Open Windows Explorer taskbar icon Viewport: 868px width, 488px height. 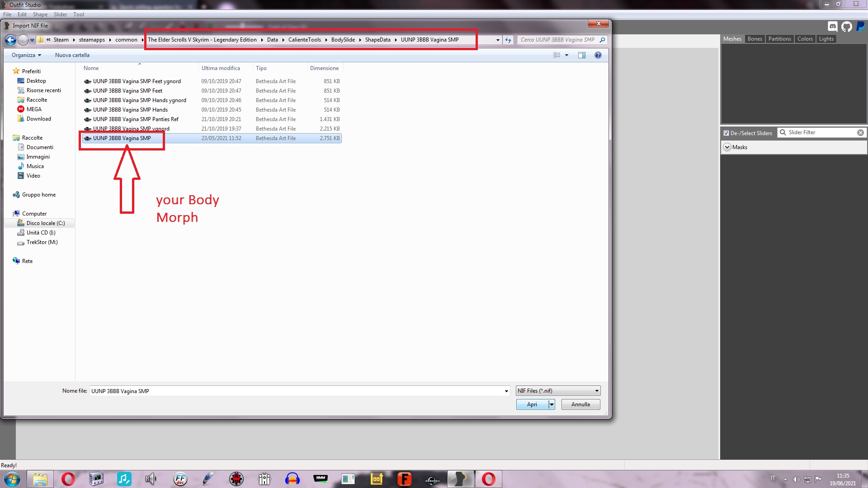40,479
